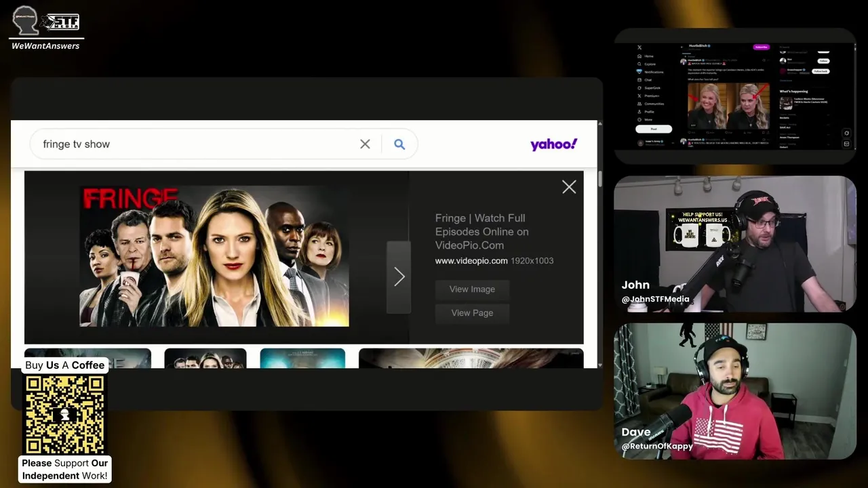Screen dimensions: 868x488
Task: Open More in the X window sidebar
Action: (x=645, y=120)
